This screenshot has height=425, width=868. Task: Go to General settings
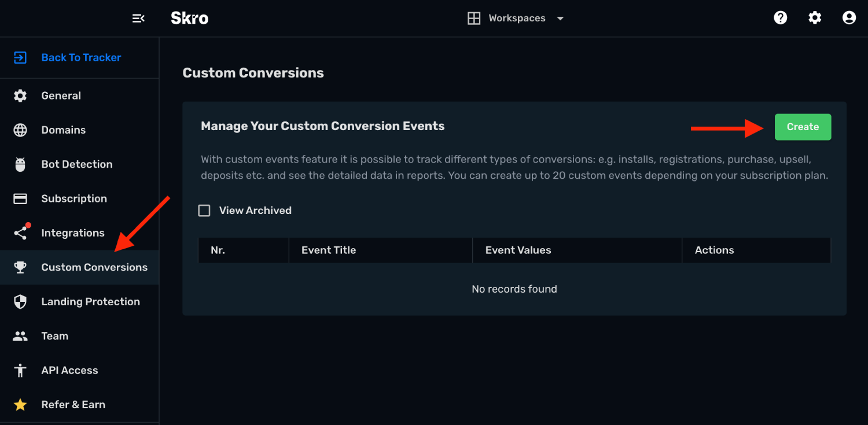point(79,96)
